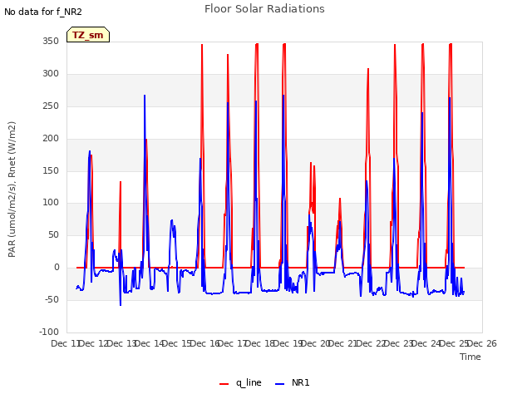The width and height of the screenshot is (532, 399).
Task: Click the Dec 19 x-axis tick label
Action: tap(288, 343)
